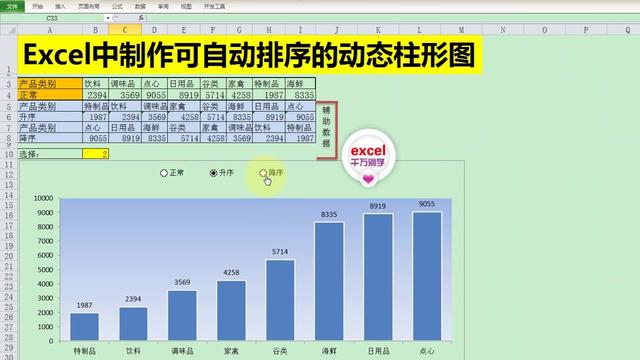The width and height of the screenshot is (640, 360).
Task: Select the 升序 radio button
Action: tap(213, 173)
